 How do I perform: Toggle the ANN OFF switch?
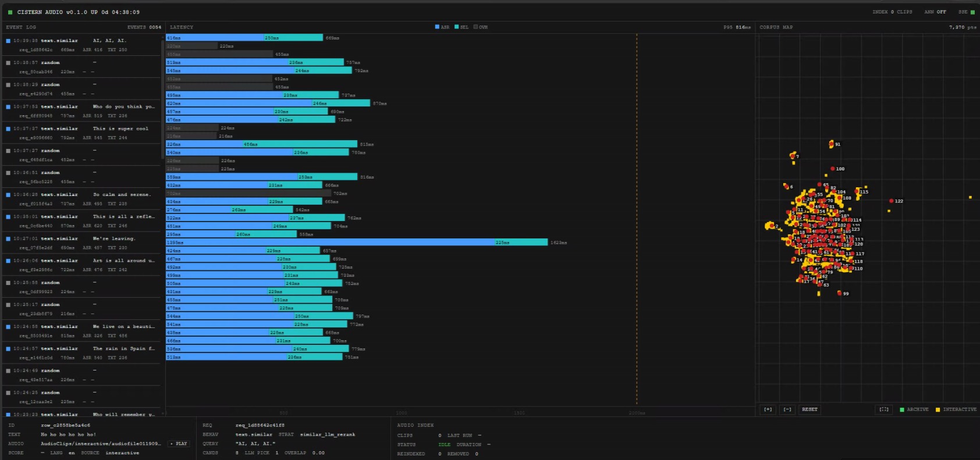pyautogui.click(x=935, y=12)
